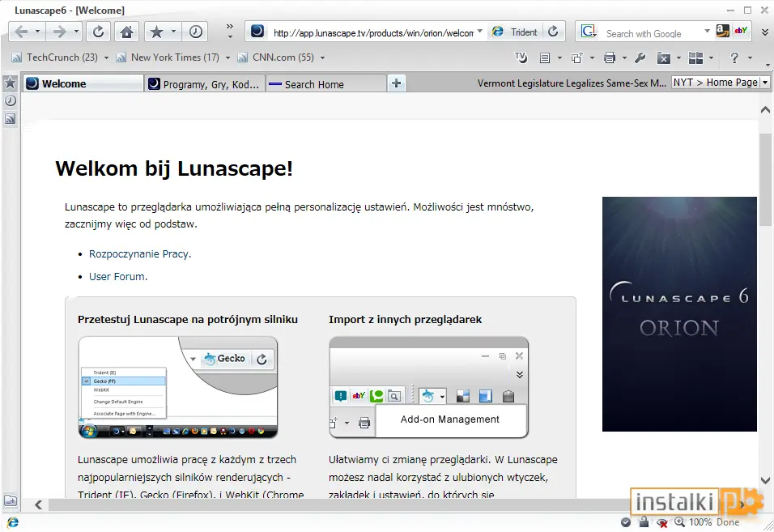Open the User Forum link
This screenshot has height=532, width=774.
pyautogui.click(x=117, y=276)
